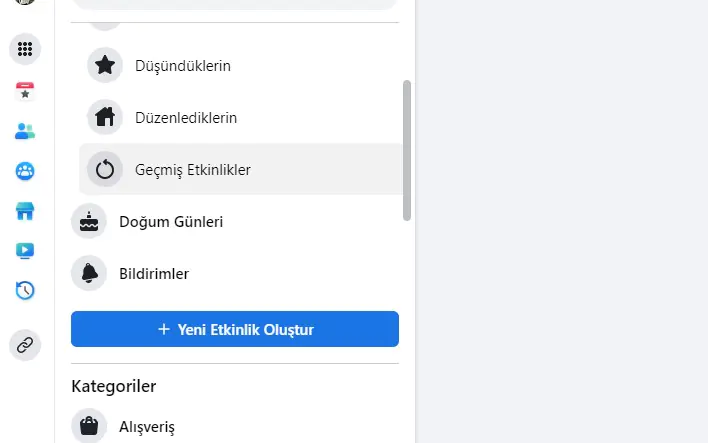Open Geçmiş Etkinlikler section

(193, 170)
